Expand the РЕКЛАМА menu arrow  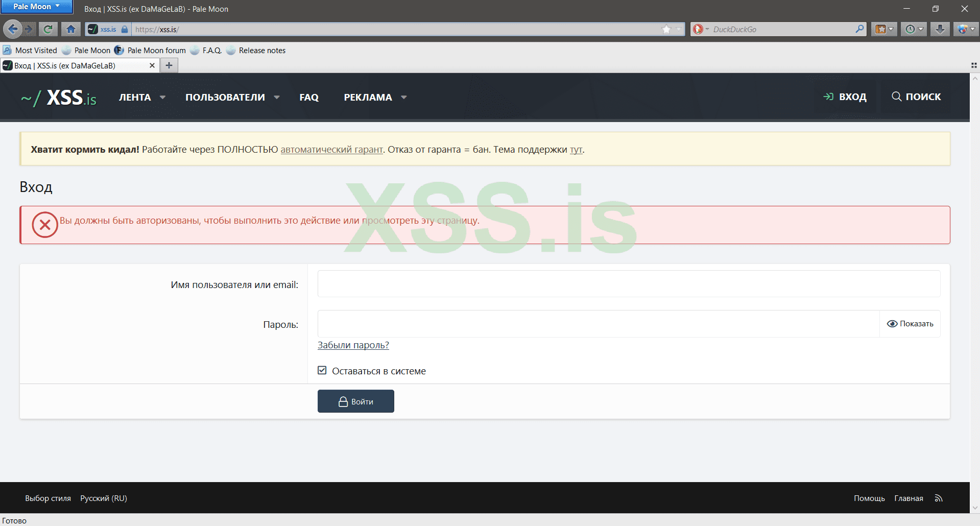[404, 97]
